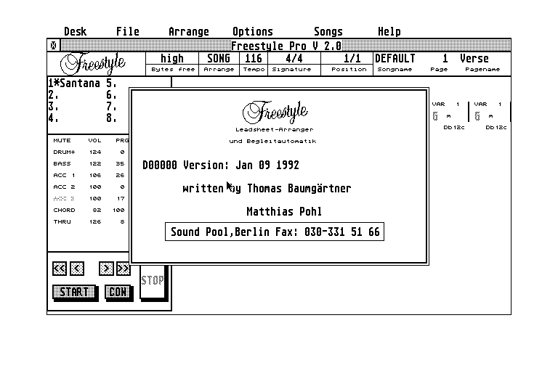This screenshot has height=392, width=558.
Task: Click ACC 3 program number 17
Action: 121,198
